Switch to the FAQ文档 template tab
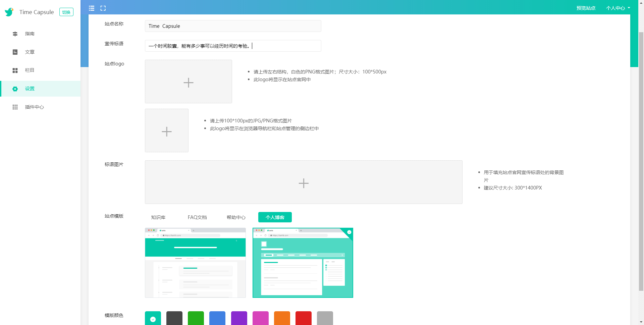 click(x=197, y=217)
